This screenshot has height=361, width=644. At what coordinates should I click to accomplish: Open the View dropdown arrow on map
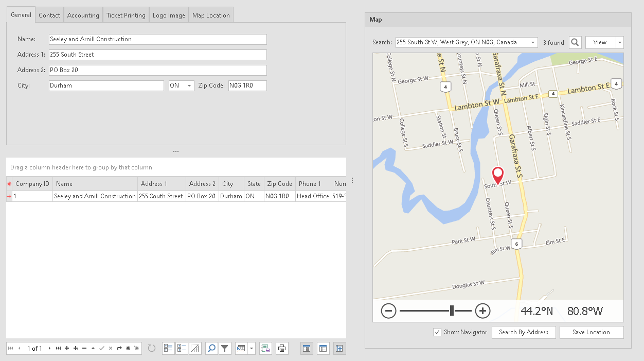[620, 43]
